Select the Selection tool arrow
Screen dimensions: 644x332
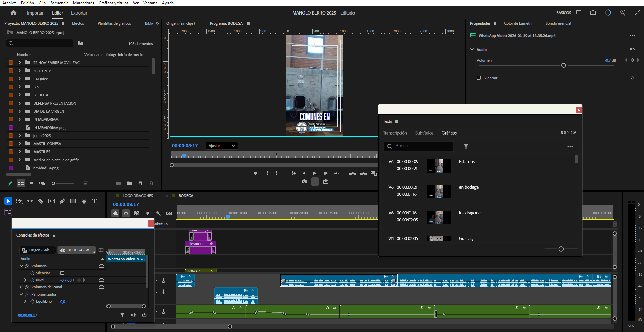point(8,201)
